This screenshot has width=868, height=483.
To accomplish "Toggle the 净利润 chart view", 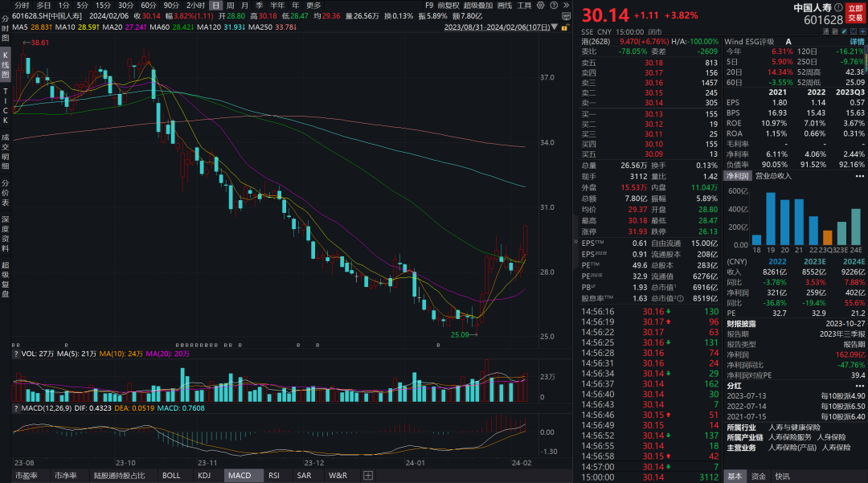I will pyautogui.click(x=737, y=176).
